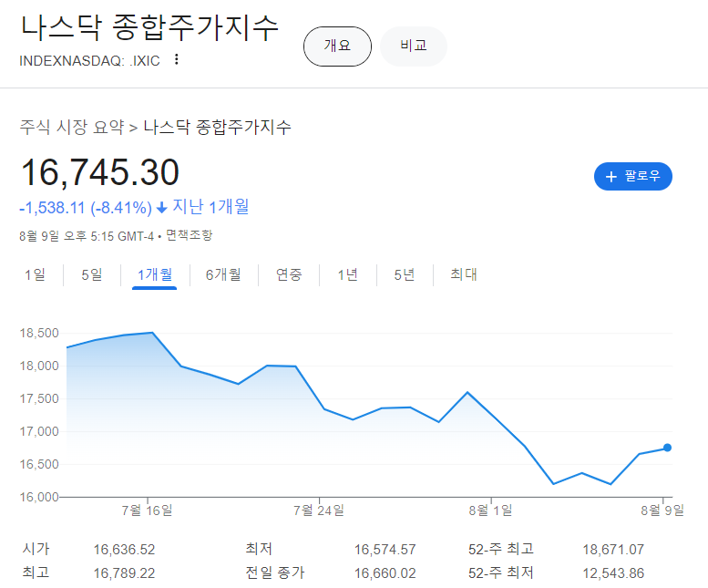Click the 시가 value 16,636.52
This screenshot has height=588, width=708.
tap(124, 550)
